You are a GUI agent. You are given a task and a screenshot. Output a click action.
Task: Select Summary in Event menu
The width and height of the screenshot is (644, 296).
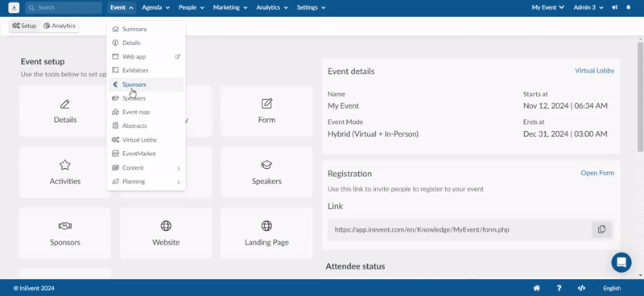(146, 29)
